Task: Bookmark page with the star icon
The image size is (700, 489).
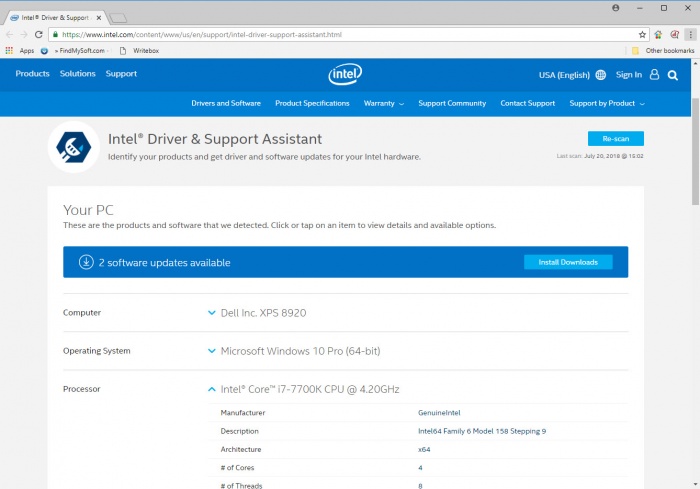Action: 642,34
